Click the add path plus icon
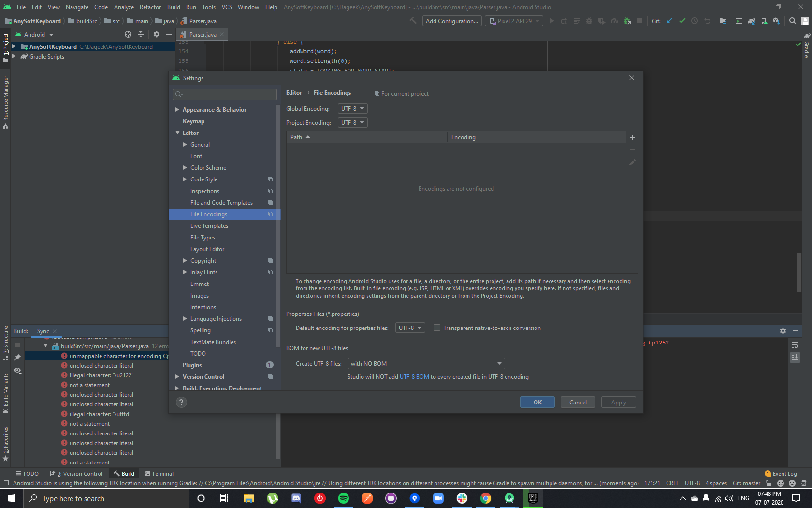This screenshot has height=508, width=812. [x=632, y=137]
